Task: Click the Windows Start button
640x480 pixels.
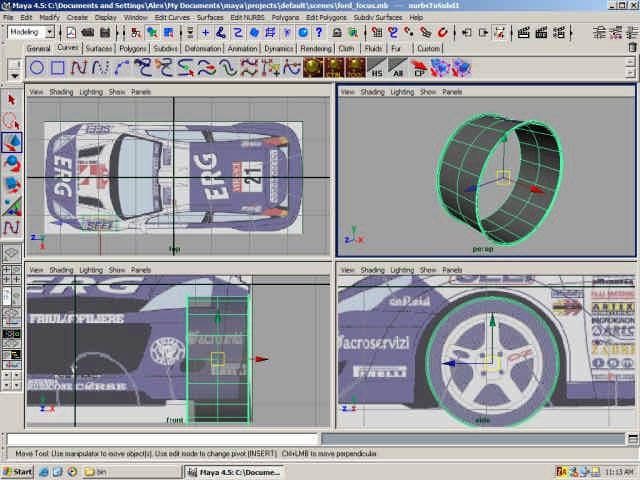Action: tap(18, 471)
